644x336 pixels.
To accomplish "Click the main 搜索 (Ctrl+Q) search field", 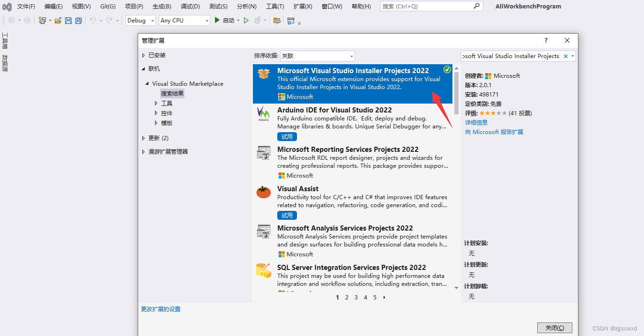I will (x=431, y=6).
